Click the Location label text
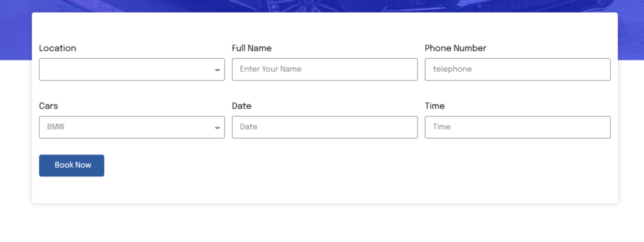Viewport: 644px width, 242px height. tap(57, 48)
